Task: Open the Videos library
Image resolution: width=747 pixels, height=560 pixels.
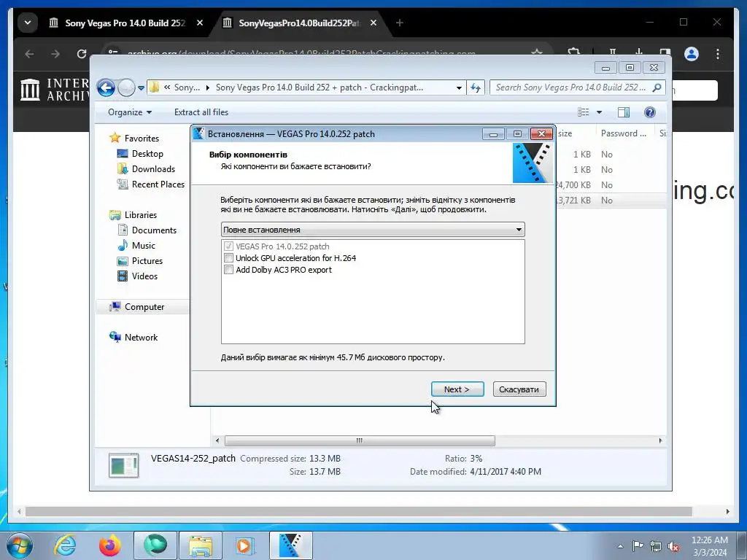Action: pyautogui.click(x=144, y=276)
